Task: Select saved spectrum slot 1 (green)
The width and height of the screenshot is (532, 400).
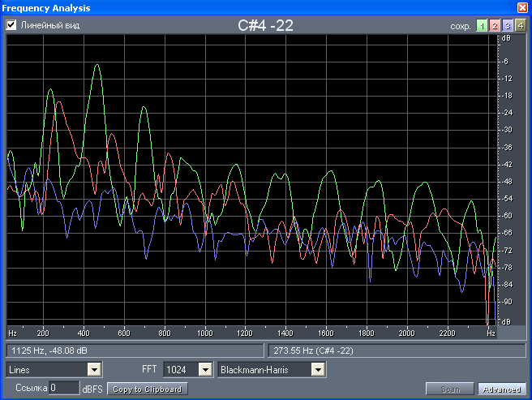Action: [x=482, y=25]
